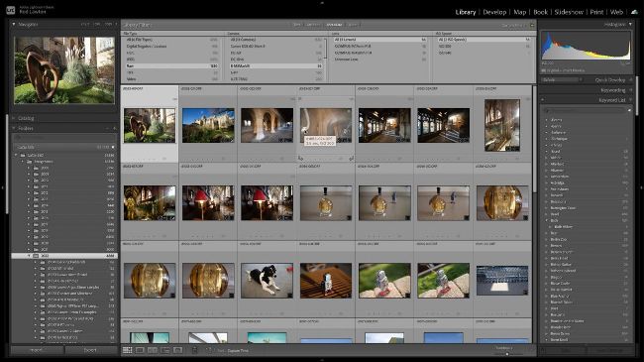
Task: Show or hide the bottom filmstrip arrow
Action: click(322, 360)
